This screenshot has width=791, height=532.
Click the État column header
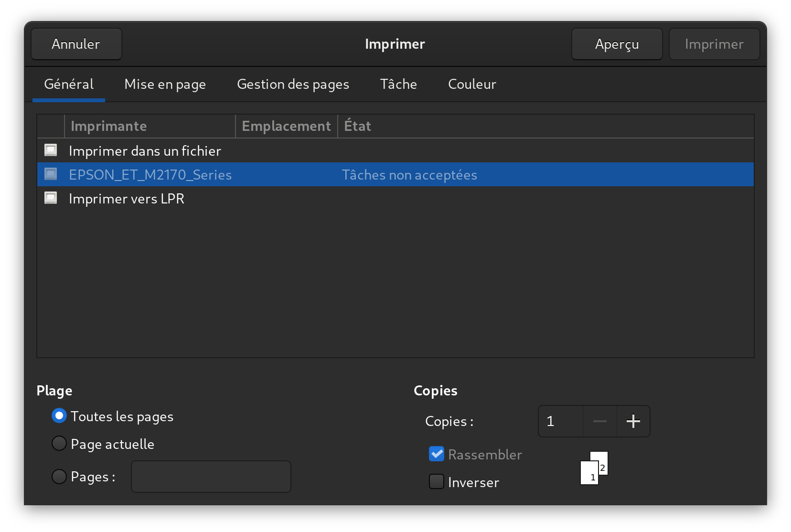[545, 126]
